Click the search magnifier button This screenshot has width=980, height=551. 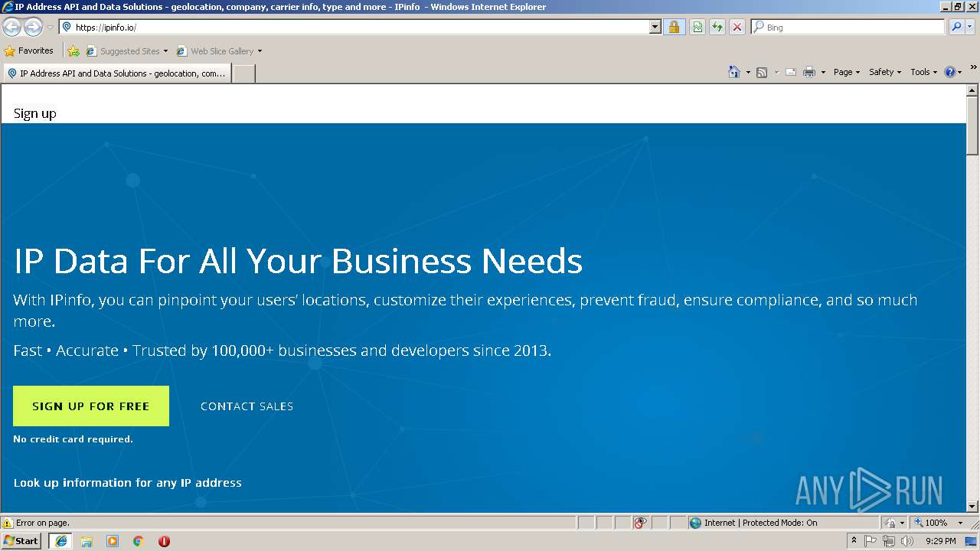click(955, 27)
